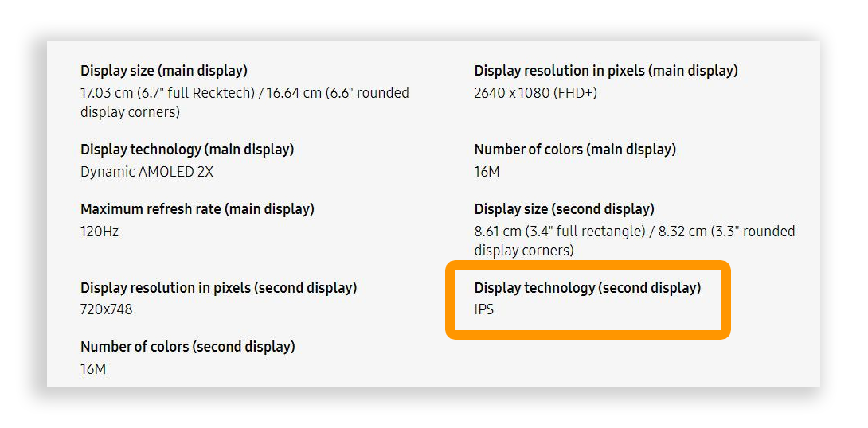Click the "Display size (second display)" heading

tap(564, 209)
